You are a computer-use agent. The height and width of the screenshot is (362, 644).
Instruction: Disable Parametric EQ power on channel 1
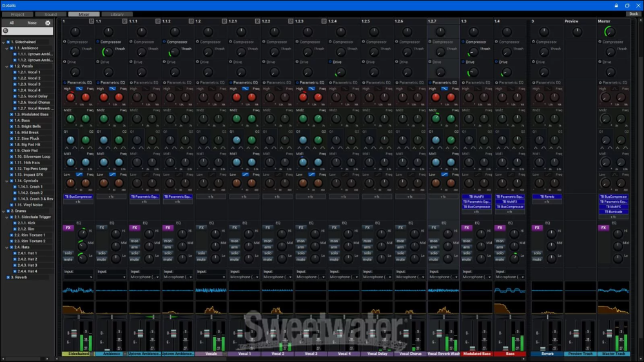pos(64,82)
